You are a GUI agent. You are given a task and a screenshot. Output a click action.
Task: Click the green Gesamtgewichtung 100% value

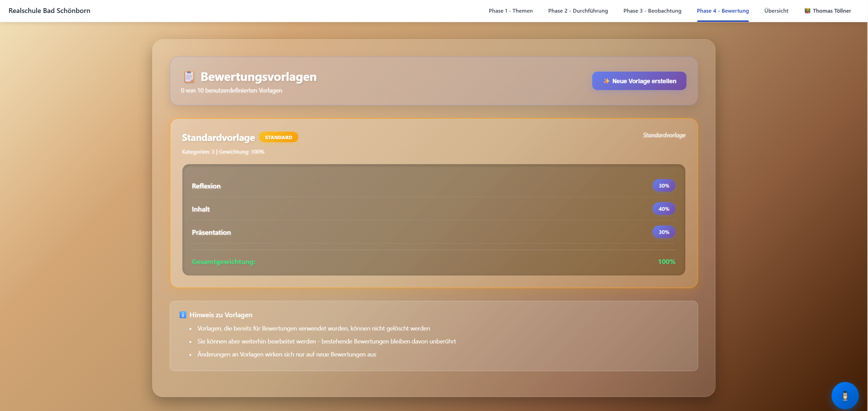[x=666, y=262]
